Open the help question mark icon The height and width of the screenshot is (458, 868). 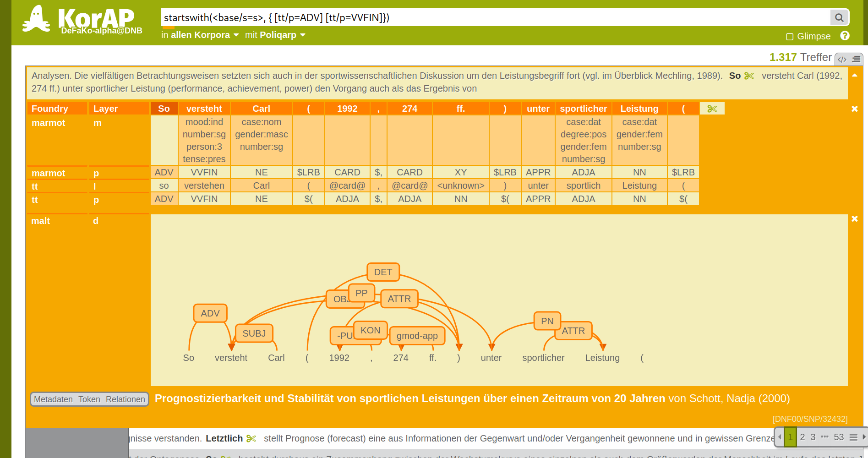(x=845, y=36)
